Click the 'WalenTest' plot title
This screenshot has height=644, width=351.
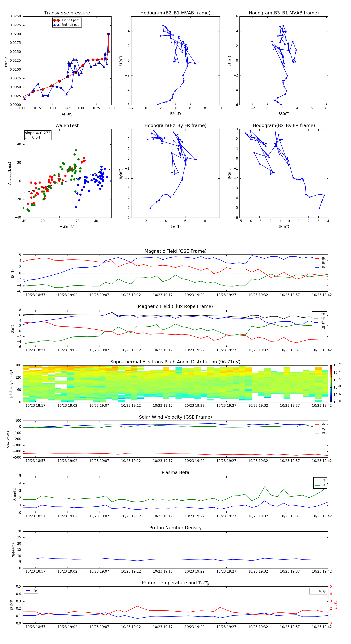(x=67, y=125)
